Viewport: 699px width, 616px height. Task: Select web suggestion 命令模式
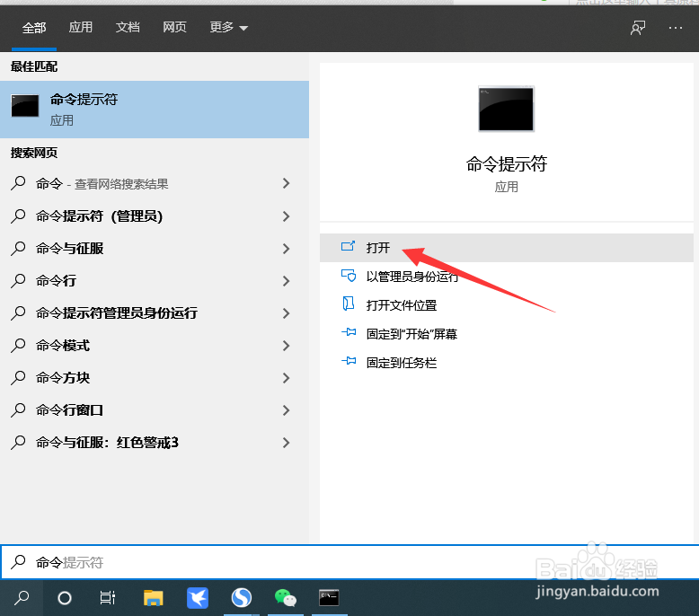(155, 346)
